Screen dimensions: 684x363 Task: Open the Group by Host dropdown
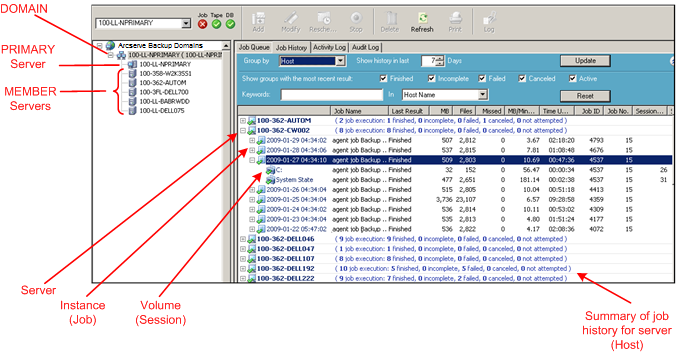[341, 61]
